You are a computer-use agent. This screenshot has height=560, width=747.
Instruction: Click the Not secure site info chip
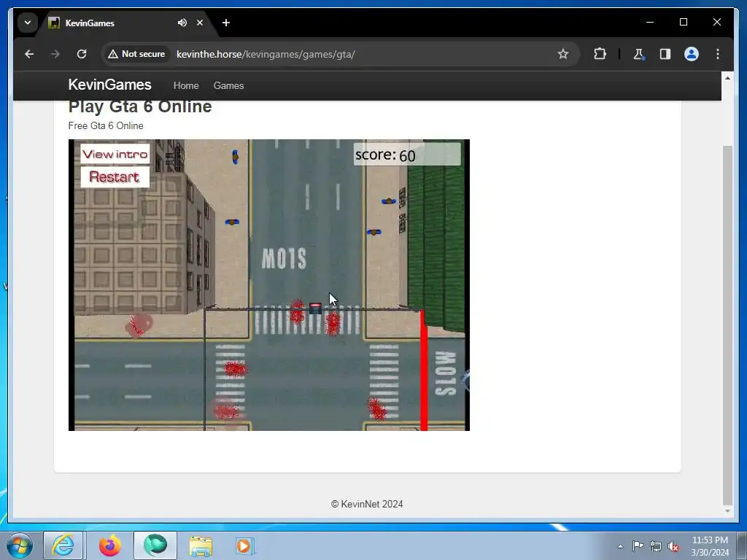pyautogui.click(x=137, y=54)
